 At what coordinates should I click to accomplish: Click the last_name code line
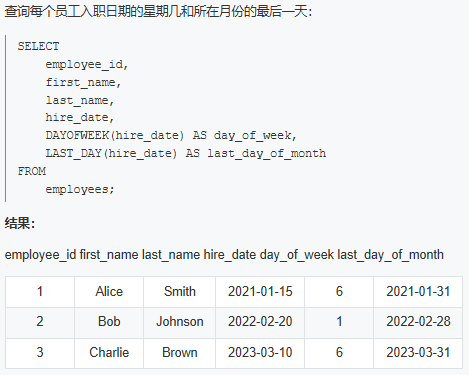click(80, 100)
